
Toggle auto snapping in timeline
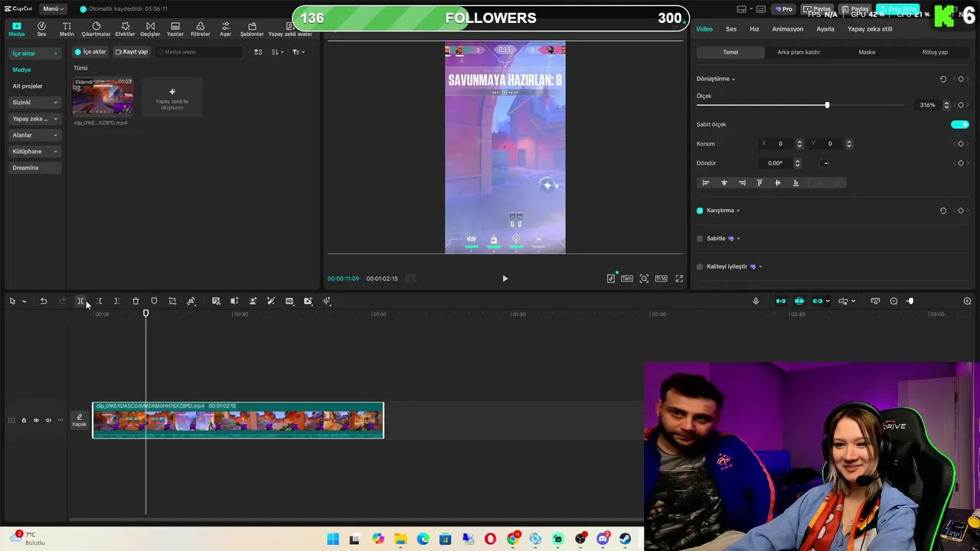799,301
